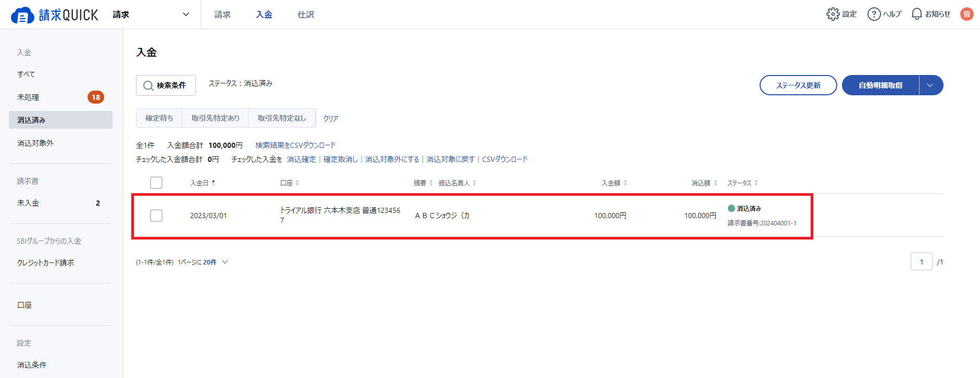Click the 消込対象に戻す link

coord(451,159)
